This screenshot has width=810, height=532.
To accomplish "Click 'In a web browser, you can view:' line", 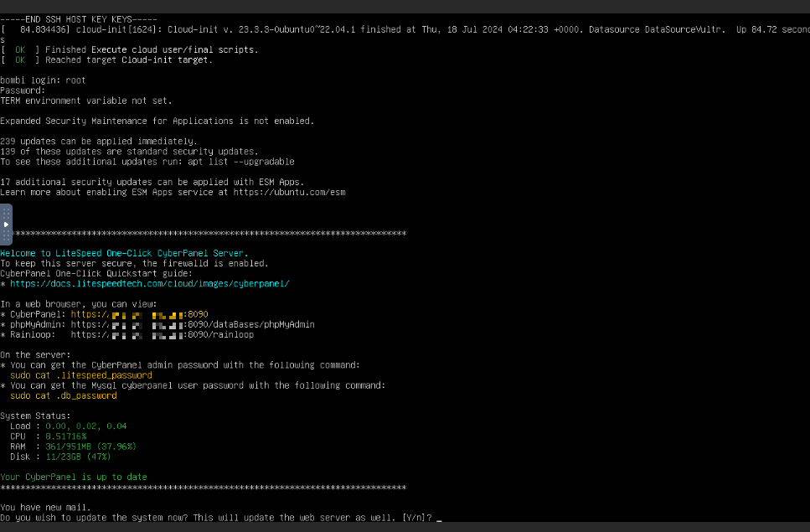I will (x=79, y=304).
